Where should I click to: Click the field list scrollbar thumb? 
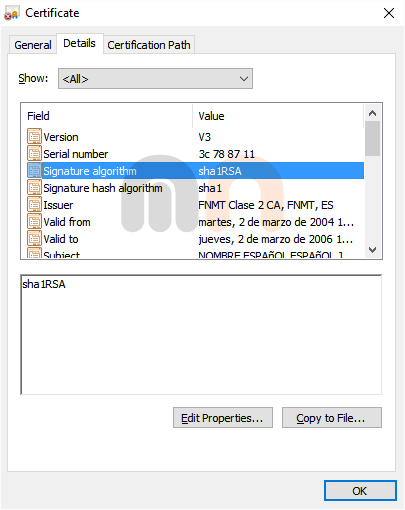pyautogui.click(x=372, y=138)
